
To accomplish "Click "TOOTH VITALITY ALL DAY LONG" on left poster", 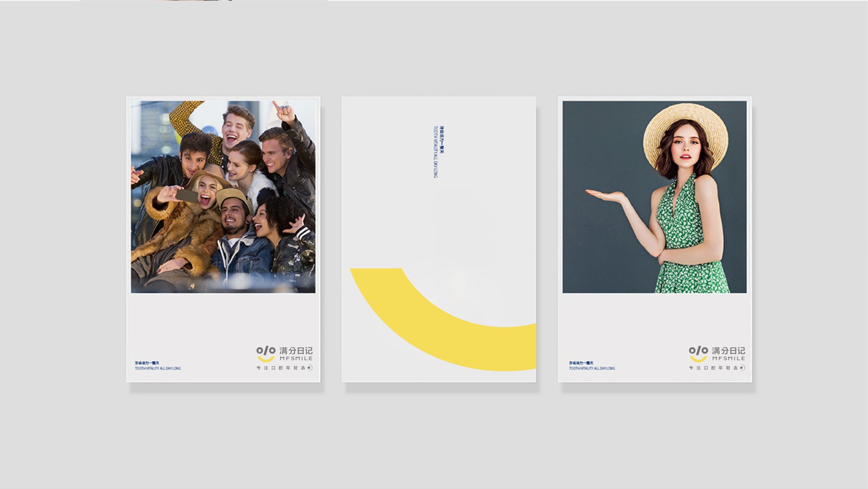I will pyautogui.click(x=158, y=368).
